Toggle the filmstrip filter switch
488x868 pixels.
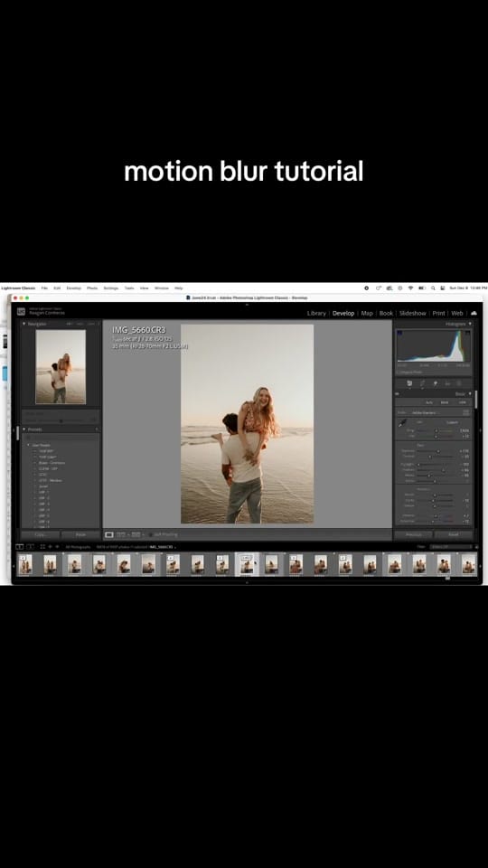pos(476,547)
